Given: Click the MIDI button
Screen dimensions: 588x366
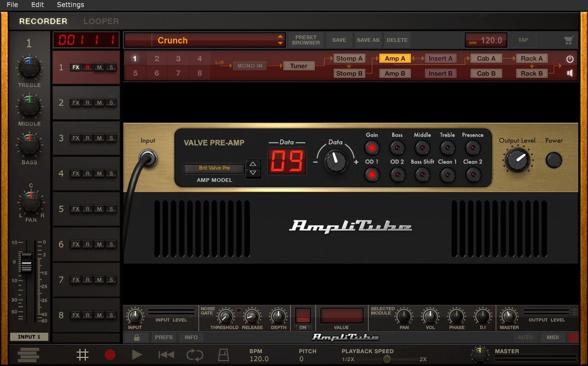Looking at the screenshot, I should (553, 338).
